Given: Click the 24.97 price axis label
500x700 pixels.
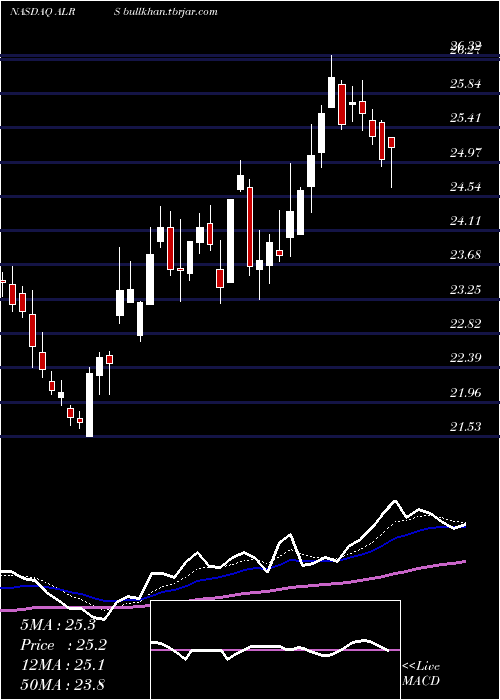Looking at the screenshot, I should coord(466,153).
